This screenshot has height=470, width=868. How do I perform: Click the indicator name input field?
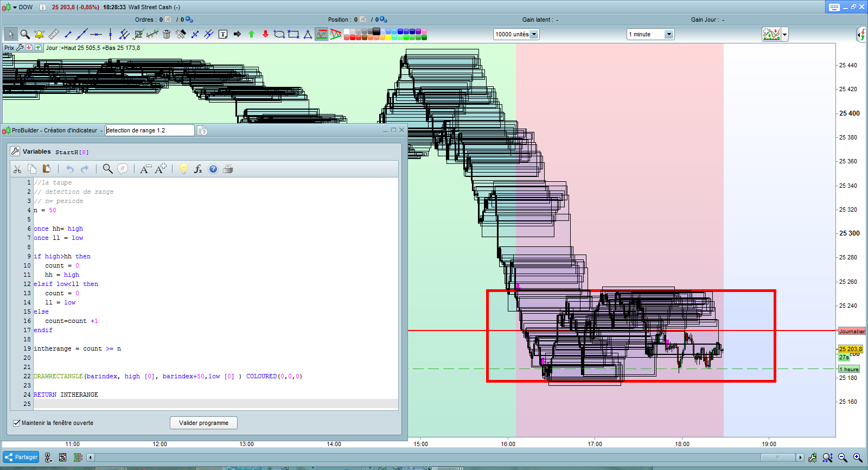click(x=149, y=130)
